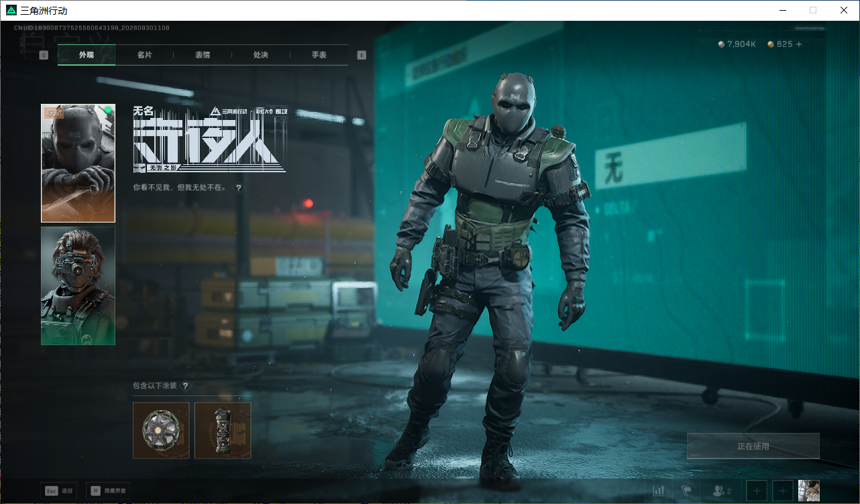
Task: Minimize the 三角洲行动 window
Action: click(782, 10)
